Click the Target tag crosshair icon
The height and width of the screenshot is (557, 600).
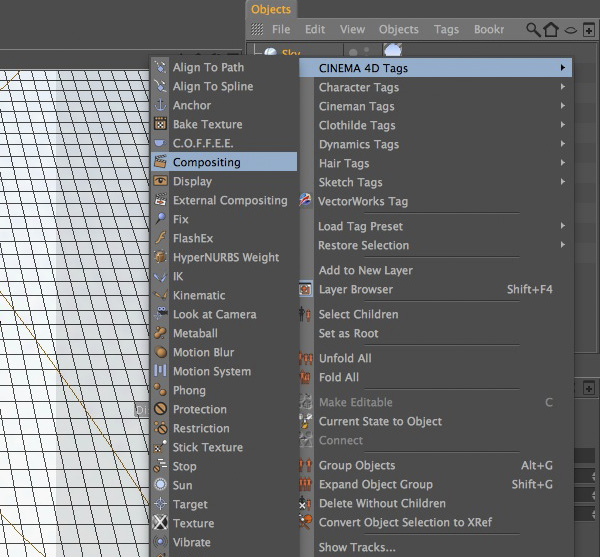point(160,504)
